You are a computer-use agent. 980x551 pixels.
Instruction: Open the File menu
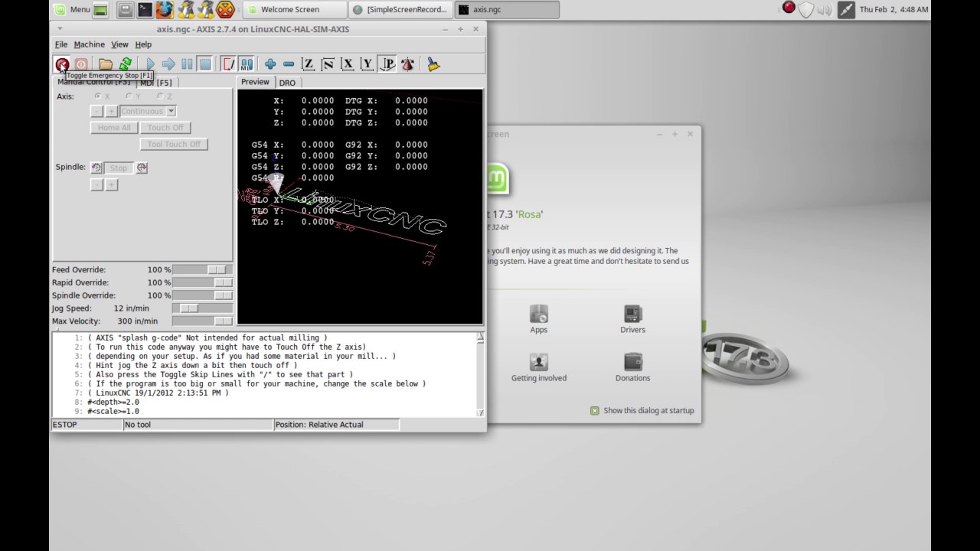(61, 44)
